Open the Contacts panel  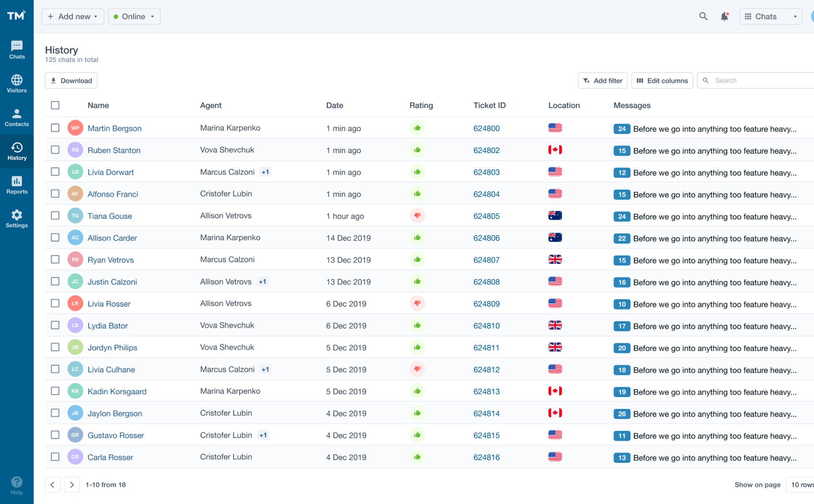click(x=17, y=116)
